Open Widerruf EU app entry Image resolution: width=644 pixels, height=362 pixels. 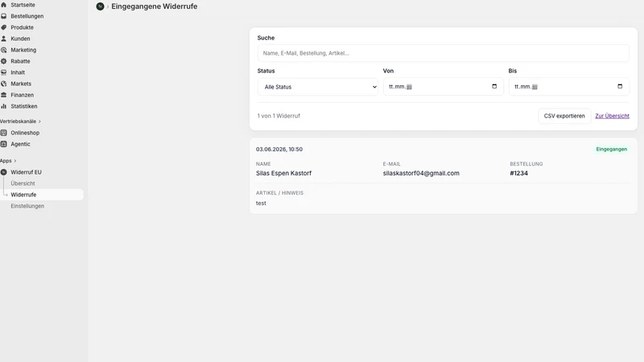pos(26,172)
